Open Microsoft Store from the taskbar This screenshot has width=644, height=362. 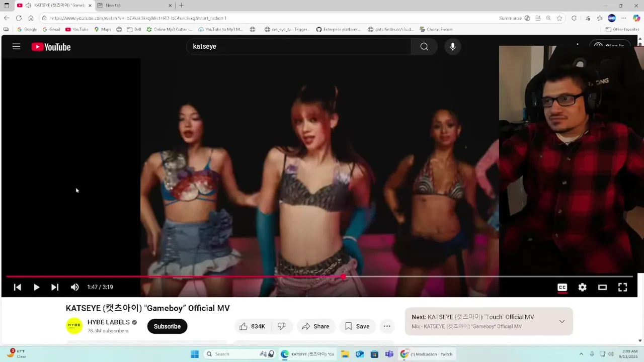[374, 354]
